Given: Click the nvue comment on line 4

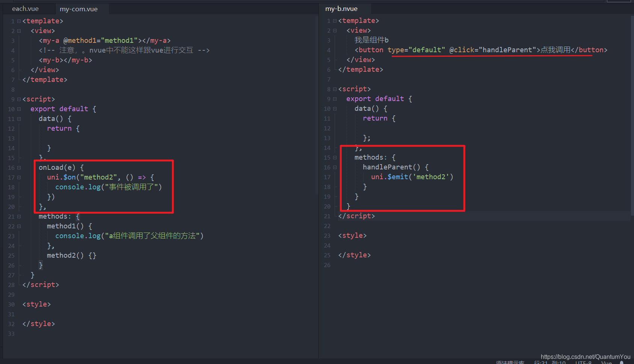Looking at the screenshot, I should click(x=124, y=50).
